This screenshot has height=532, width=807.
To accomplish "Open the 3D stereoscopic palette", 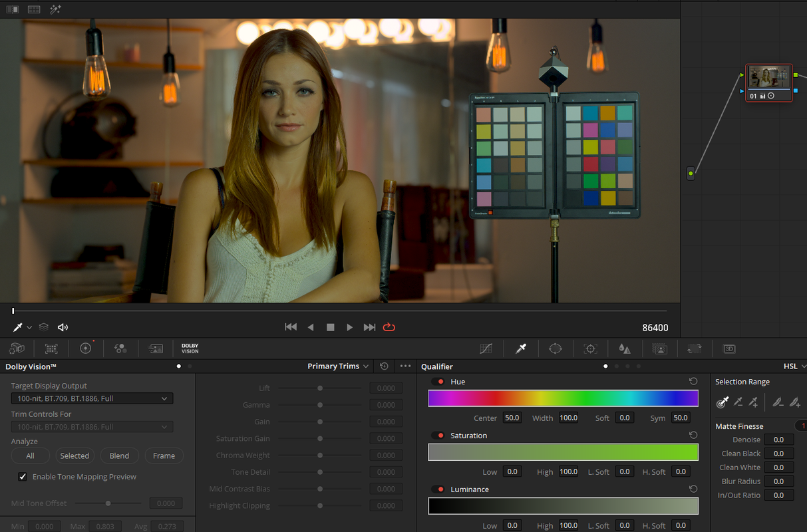I will coord(728,348).
